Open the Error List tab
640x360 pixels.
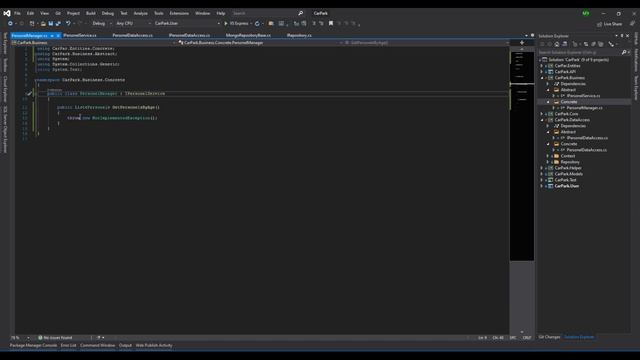pyautogui.click(x=68, y=345)
